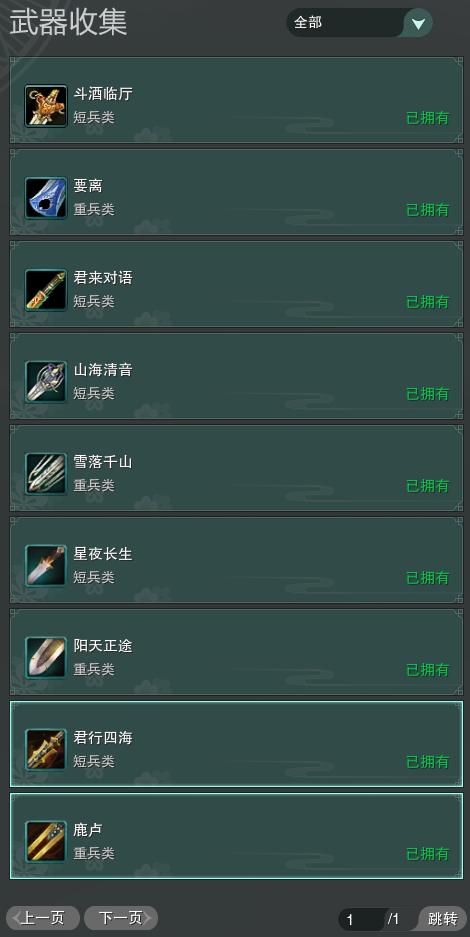Screen dimensions: 470x937
Task: Go to previous page with 上一页
Action: (43, 918)
